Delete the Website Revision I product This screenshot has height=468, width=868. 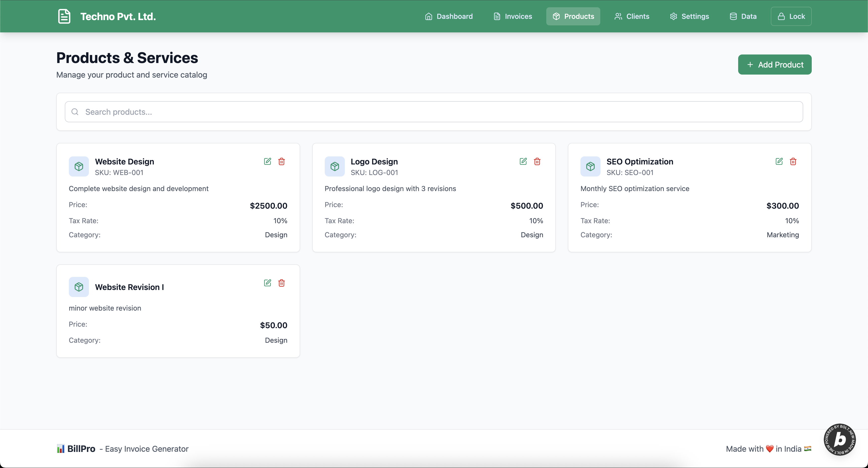click(281, 283)
